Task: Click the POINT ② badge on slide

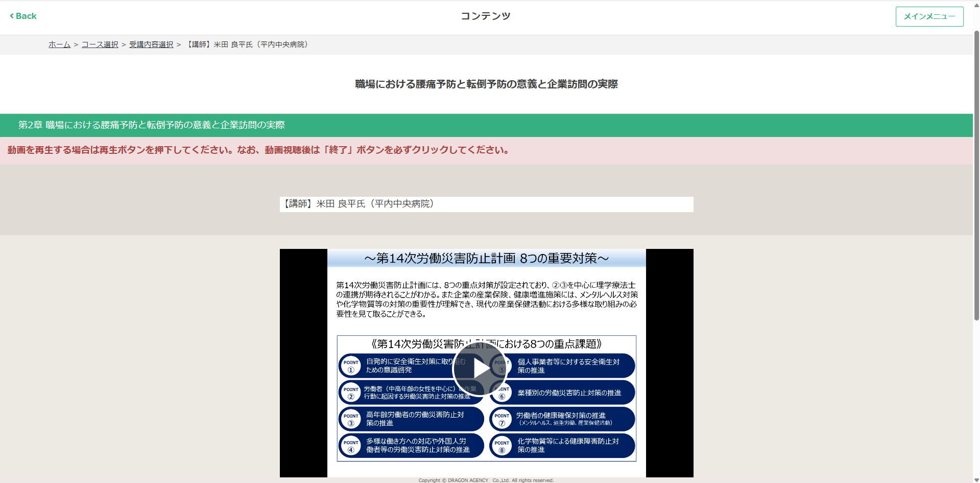Action: [x=351, y=393]
